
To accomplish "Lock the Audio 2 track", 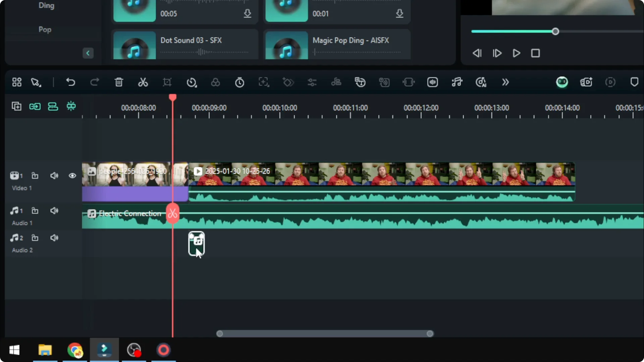I will pyautogui.click(x=35, y=238).
